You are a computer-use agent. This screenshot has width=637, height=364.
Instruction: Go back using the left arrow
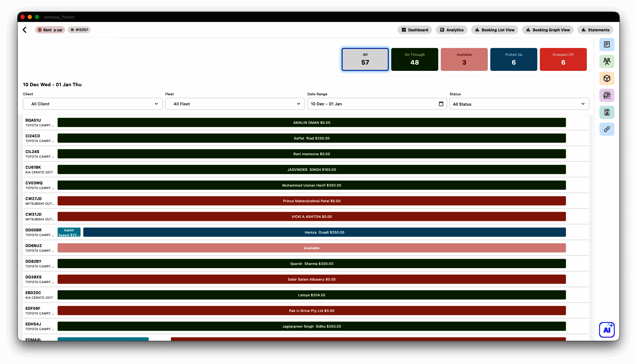25,30
